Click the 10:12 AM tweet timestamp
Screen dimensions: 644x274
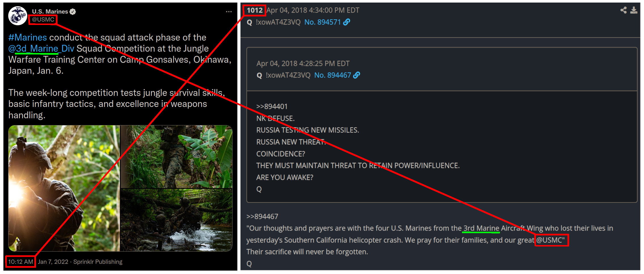pyautogui.click(x=20, y=262)
